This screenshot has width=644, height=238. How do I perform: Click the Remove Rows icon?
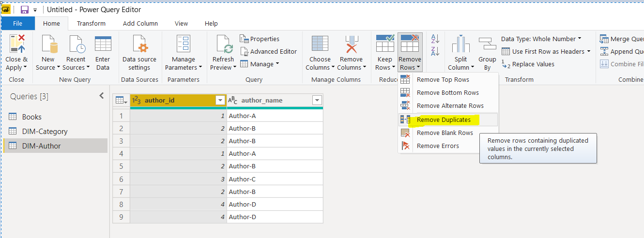(410, 44)
